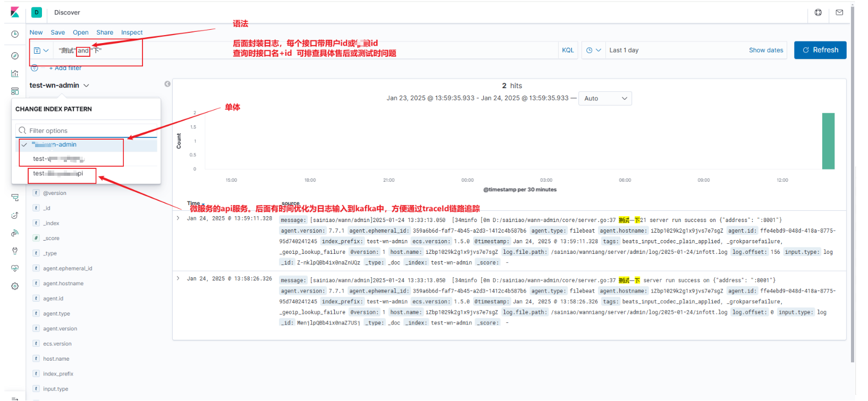
Task: Click the Kibana logo home icon
Action: click(15, 12)
